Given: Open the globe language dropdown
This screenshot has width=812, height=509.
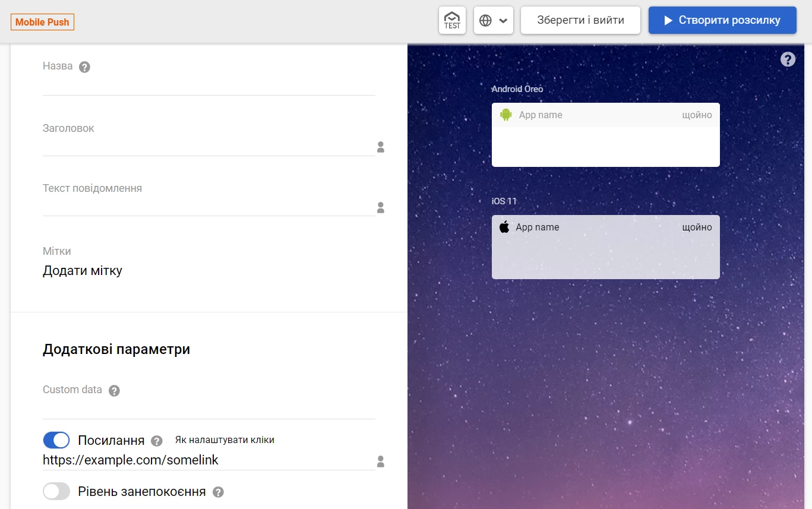Looking at the screenshot, I should coord(494,20).
